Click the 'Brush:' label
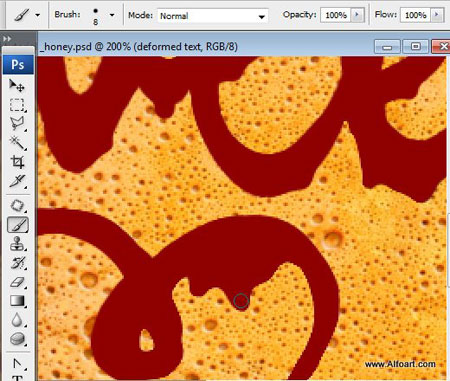The width and height of the screenshot is (450, 381). pyautogui.click(x=67, y=15)
